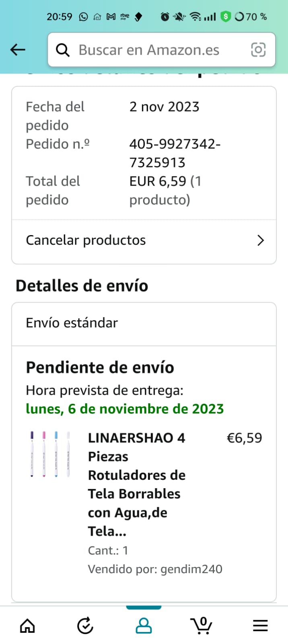The height and width of the screenshot is (644, 288).
Task: Tap the Gmail notification icon
Action: [x=111, y=17]
